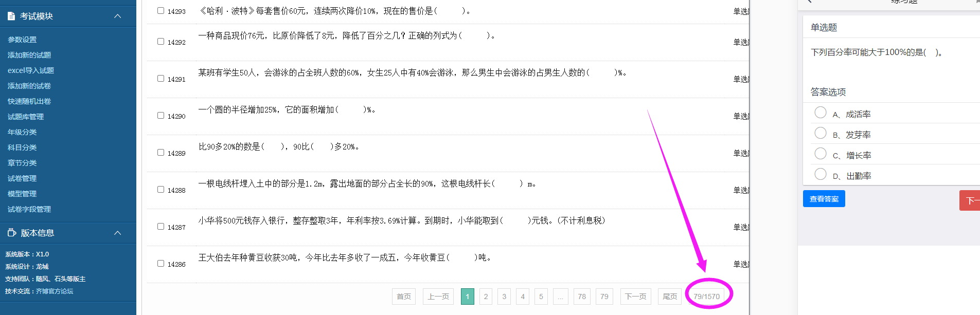Click the 考试模块 document icon

(11, 16)
